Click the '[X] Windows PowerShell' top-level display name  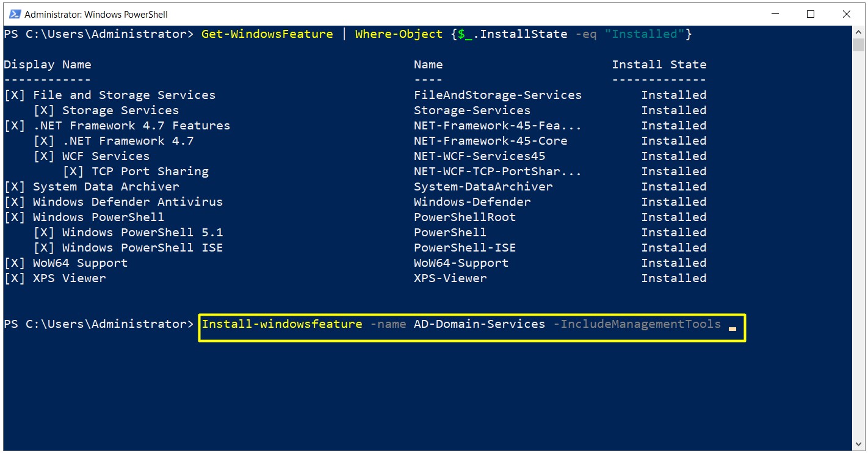[x=84, y=217]
